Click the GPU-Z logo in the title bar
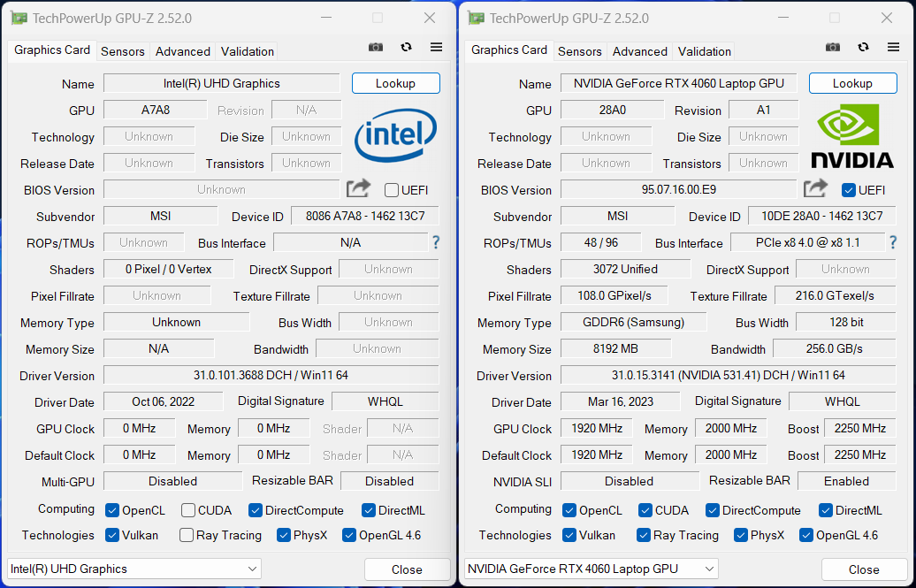 19,17
